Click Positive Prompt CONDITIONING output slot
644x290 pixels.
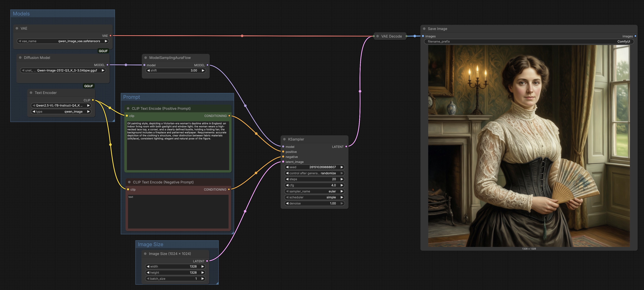[x=229, y=116]
